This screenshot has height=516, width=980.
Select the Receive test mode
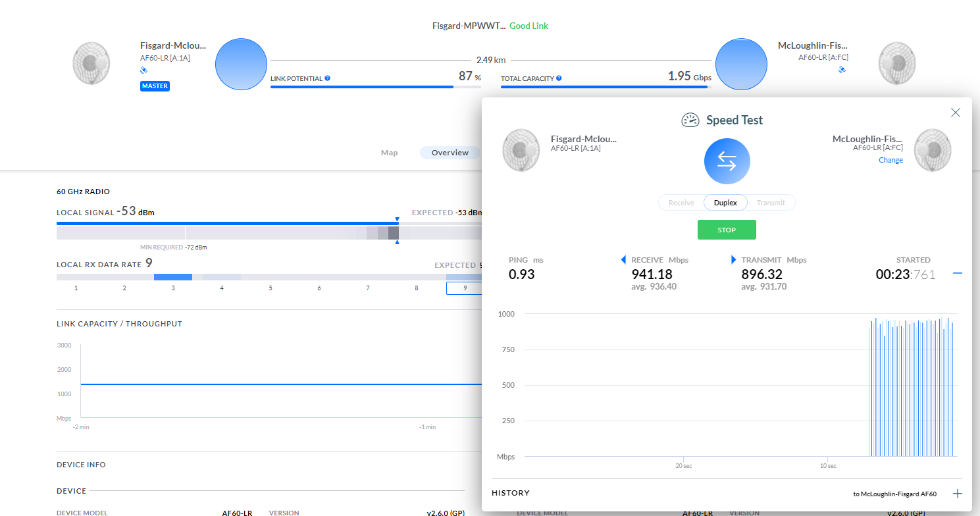point(681,203)
